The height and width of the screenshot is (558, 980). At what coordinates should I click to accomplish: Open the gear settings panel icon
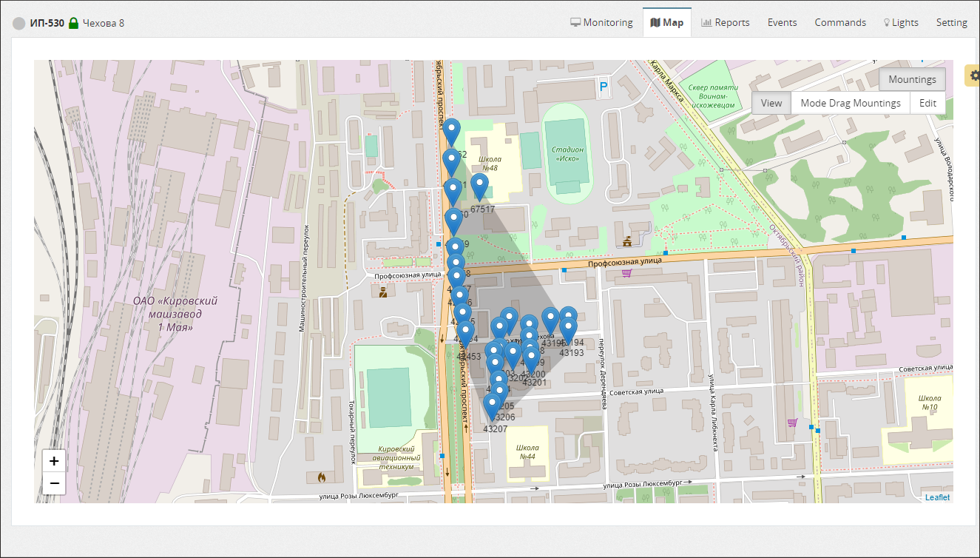pos(973,75)
